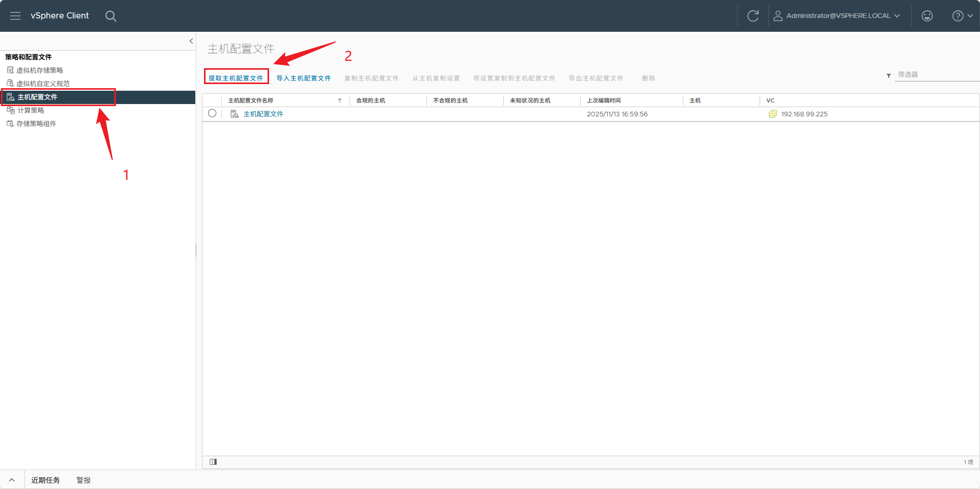Click 导入主机配置文件 button
This screenshot has width=980, height=489.
(x=303, y=78)
